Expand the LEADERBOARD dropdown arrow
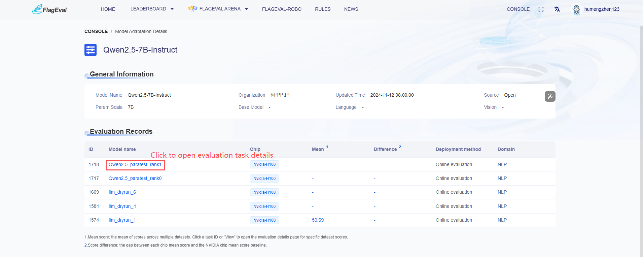The height and width of the screenshot is (257, 644). coord(172,9)
